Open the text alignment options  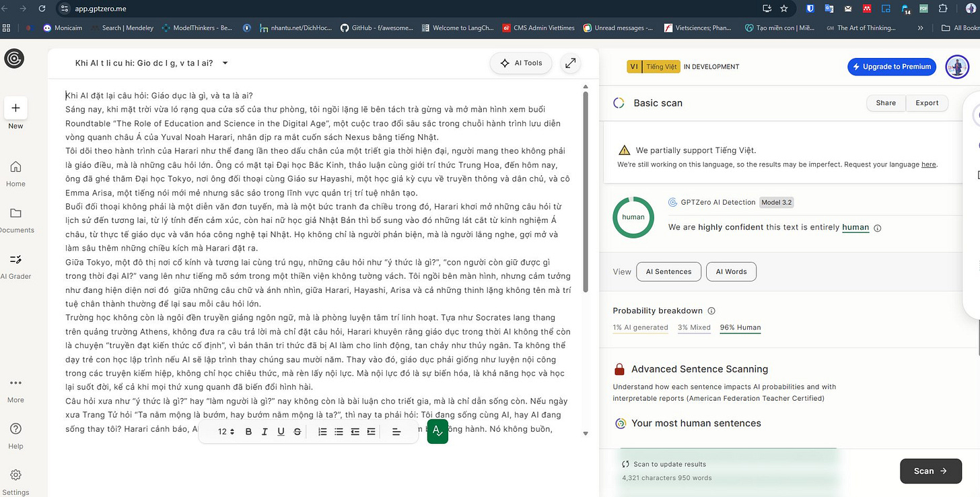point(396,432)
